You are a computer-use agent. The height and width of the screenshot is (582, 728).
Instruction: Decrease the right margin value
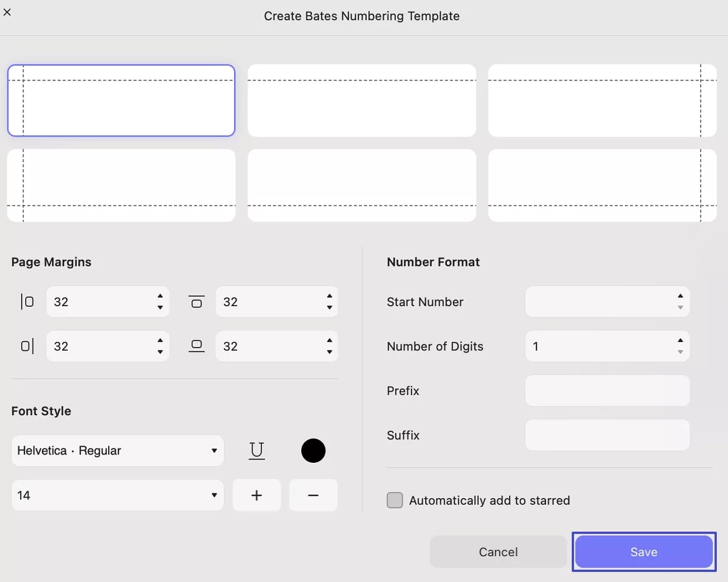(160, 352)
